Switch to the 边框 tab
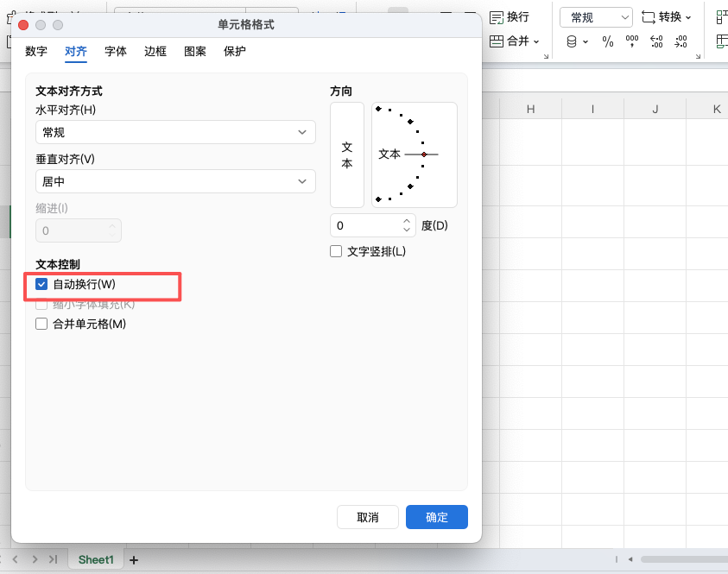 click(x=155, y=51)
